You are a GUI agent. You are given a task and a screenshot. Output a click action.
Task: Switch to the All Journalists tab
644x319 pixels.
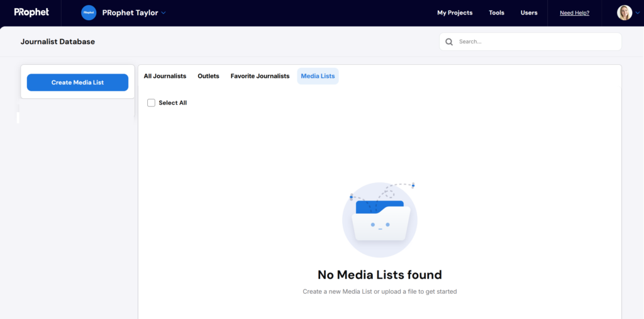pyautogui.click(x=165, y=76)
